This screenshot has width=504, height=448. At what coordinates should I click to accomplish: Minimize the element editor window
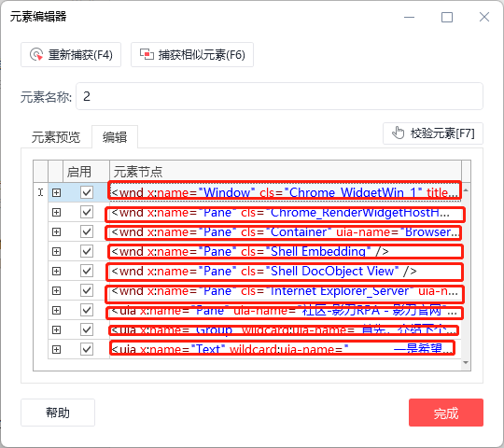(409, 17)
